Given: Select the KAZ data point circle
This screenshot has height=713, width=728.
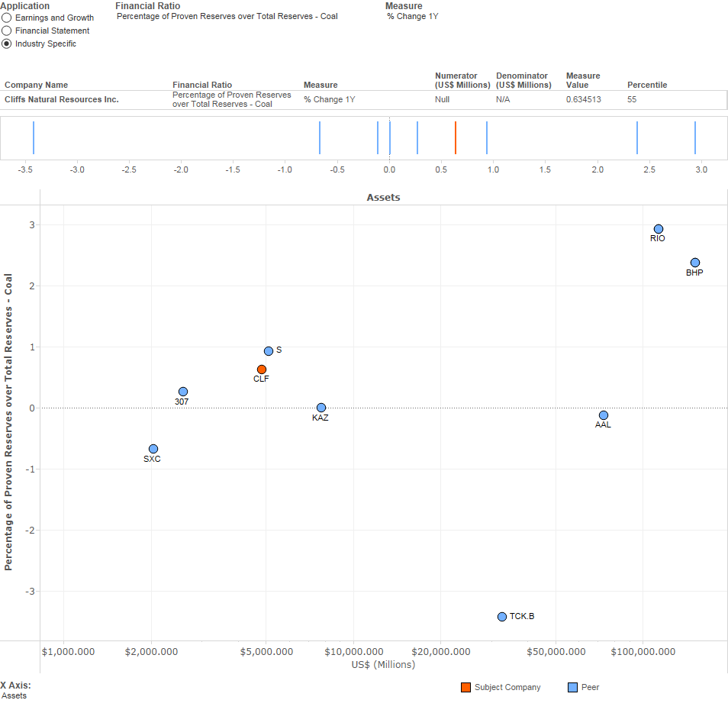Looking at the screenshot, I should click(x=321, y=408).
